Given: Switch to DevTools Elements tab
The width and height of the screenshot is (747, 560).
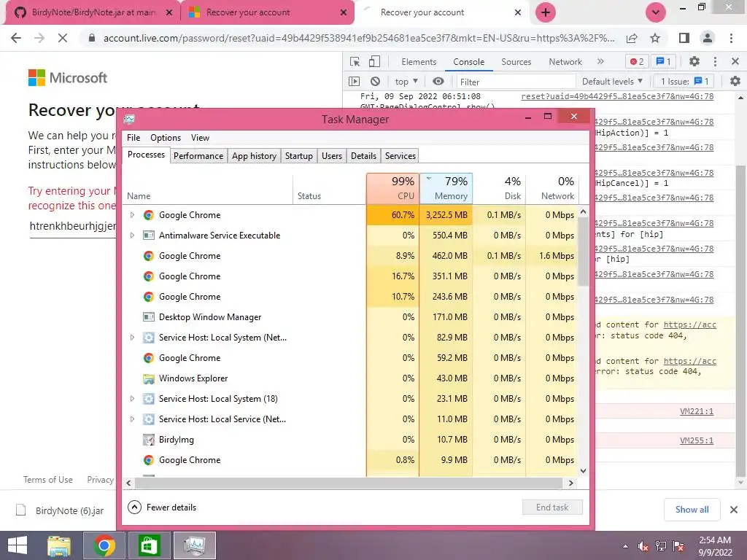Looking at the screenshot, I should click(419, 62).
